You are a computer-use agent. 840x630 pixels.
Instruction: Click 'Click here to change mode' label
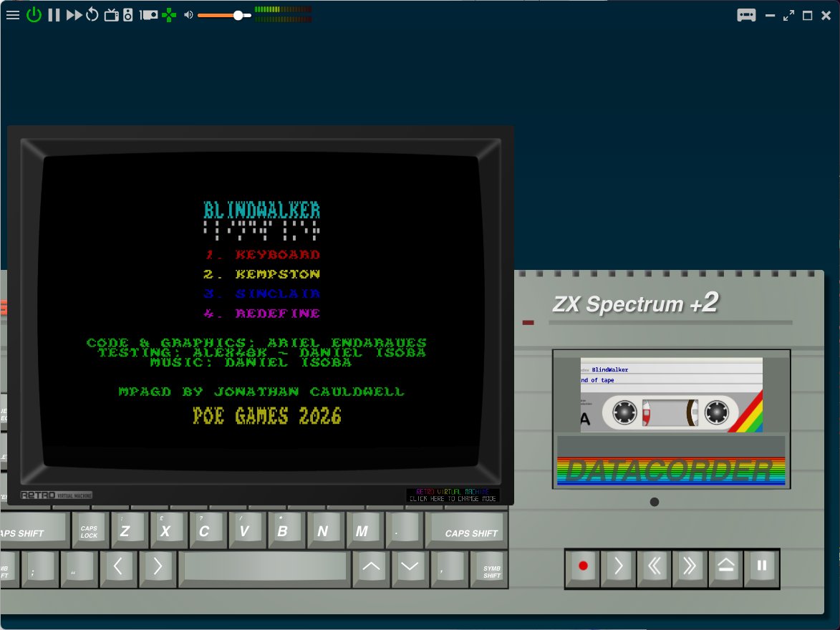click(453, 499)
